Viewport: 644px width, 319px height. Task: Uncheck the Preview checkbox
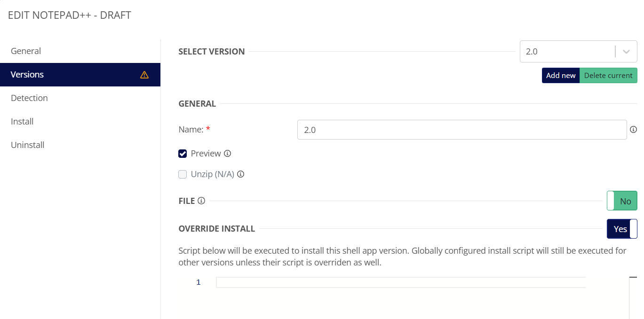coord(183,154)
